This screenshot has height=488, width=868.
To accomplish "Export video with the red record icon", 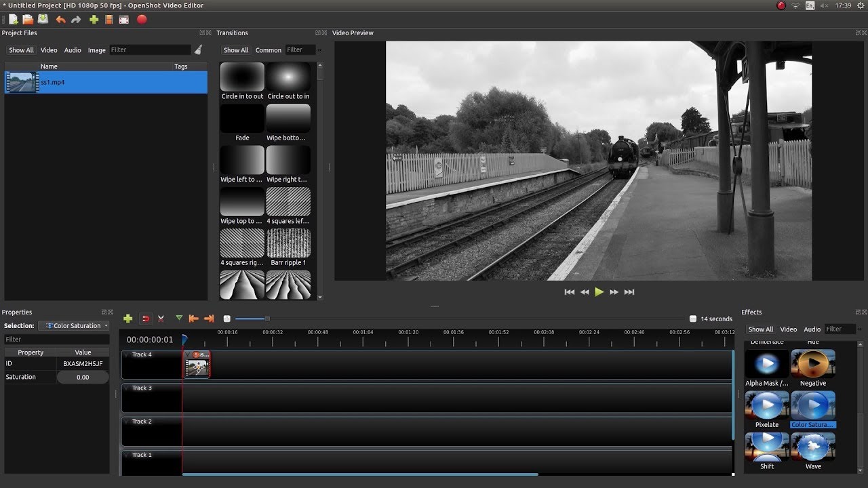I will (x=142, y=20).
